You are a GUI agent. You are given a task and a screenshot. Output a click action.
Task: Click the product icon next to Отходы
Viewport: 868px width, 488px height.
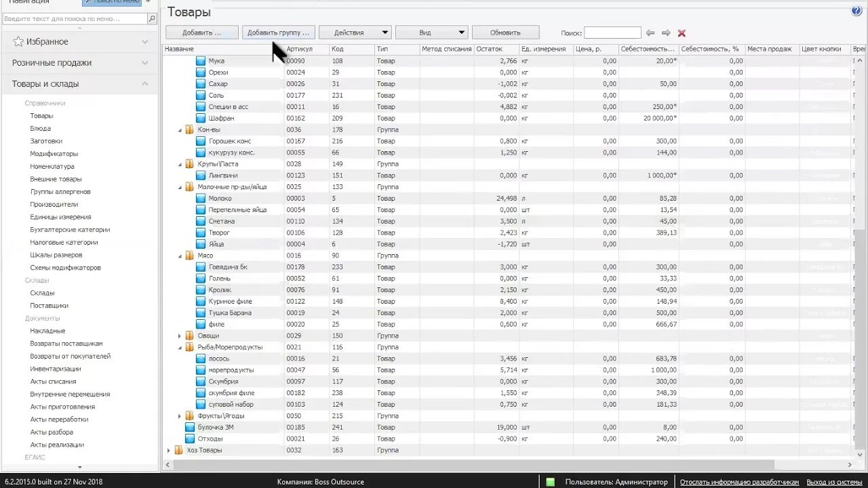pos(190,439)
